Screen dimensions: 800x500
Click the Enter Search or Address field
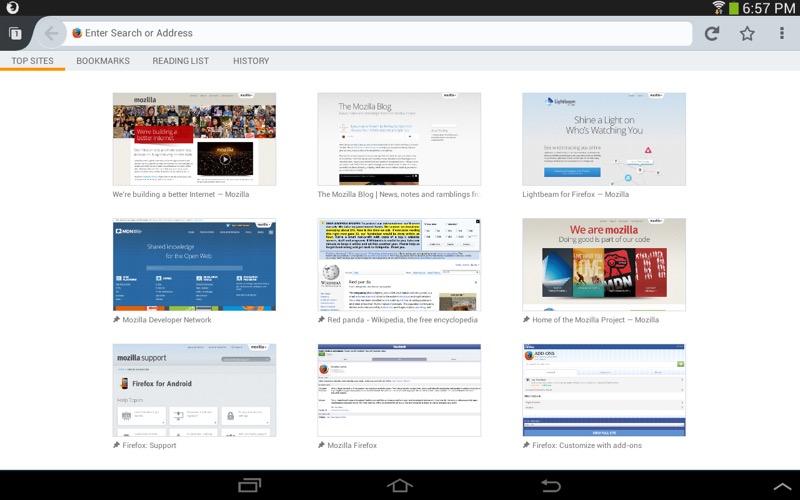[x=380, y=33]
